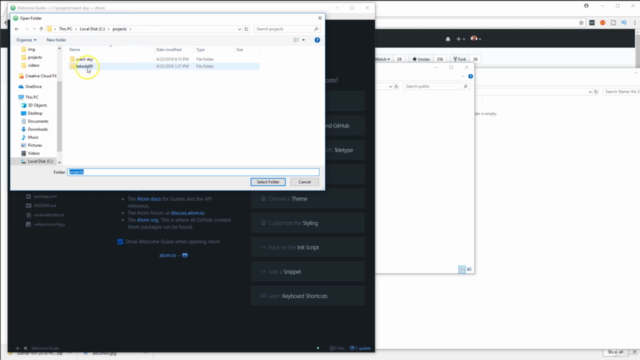Open the Atom org link

tap(147, 220)
